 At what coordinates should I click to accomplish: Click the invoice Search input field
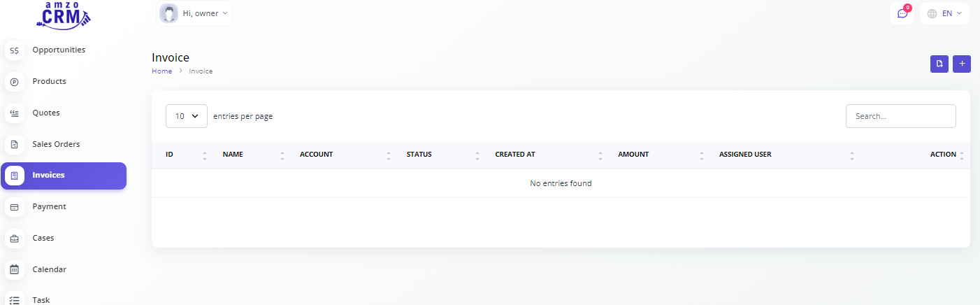[x=900, y=116]
